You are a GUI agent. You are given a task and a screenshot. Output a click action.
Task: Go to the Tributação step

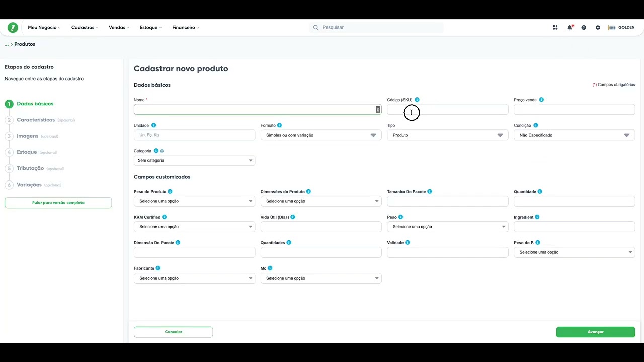tap(34, 168)
